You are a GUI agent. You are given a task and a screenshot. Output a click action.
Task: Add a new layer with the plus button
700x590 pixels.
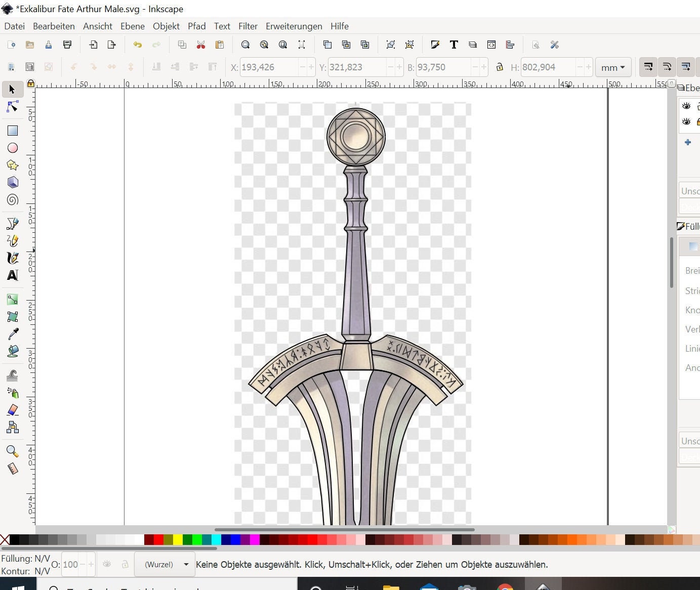(x=688, y=142)
